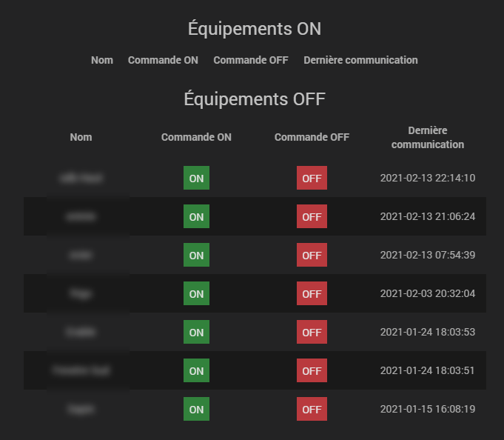504x440 pixels.
Task: Send ON command to the 2021-02-03 20:32:04 device
Action: pyautogui.click(x=196, y=294)
